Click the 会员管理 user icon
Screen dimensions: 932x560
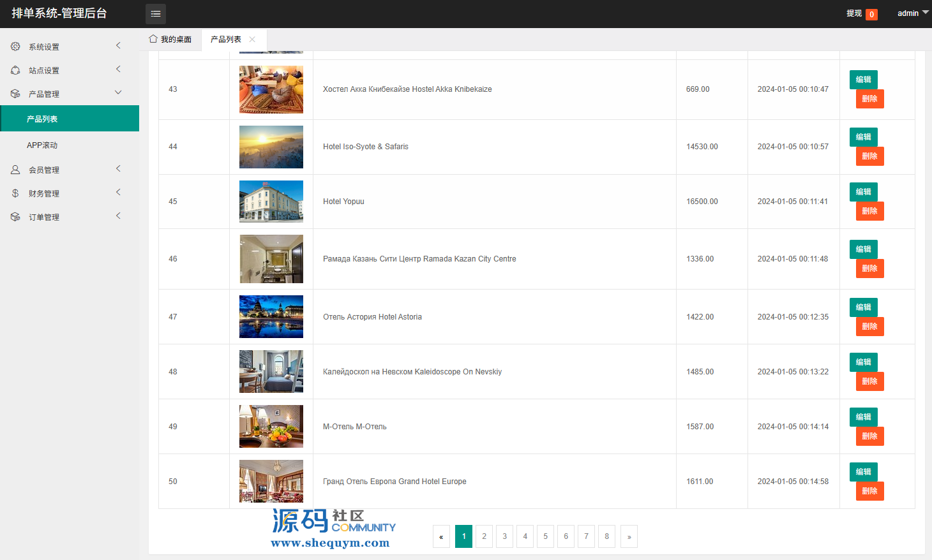click(x=15, y=170)
